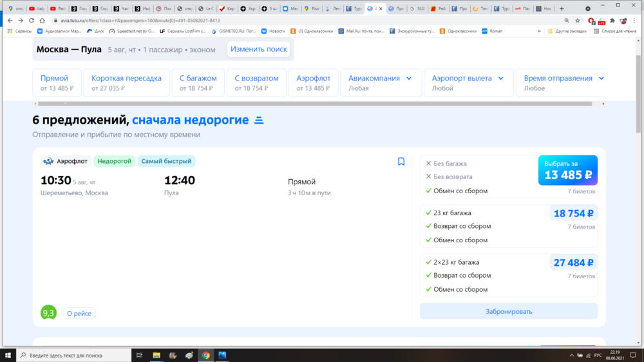
Task: Click the Windows Start button
Action: tap(7, 355)
